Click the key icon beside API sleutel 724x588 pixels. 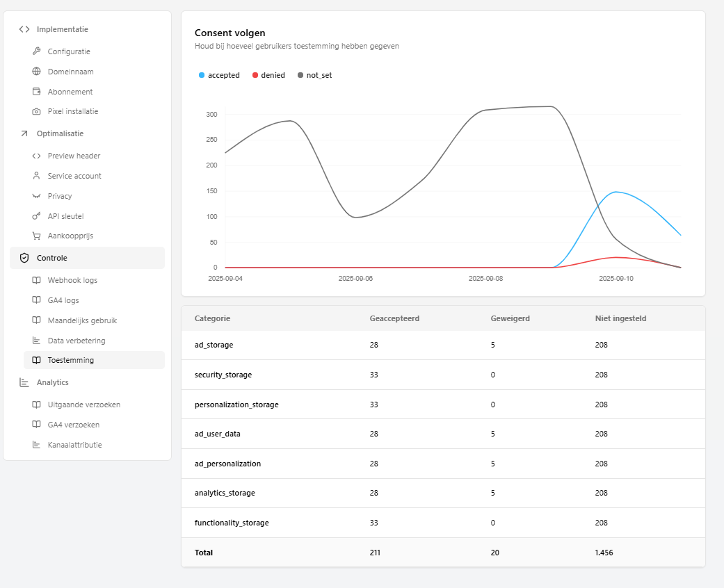37,216
